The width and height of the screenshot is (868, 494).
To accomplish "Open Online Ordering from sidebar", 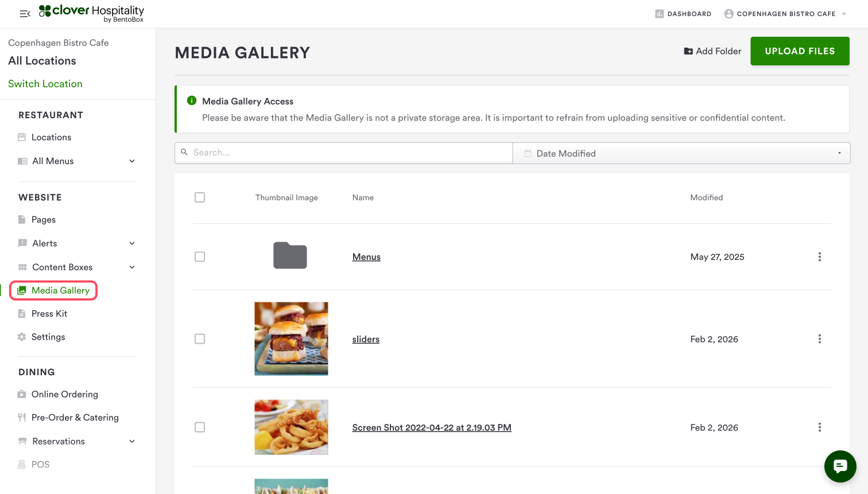I will coord(64,394).
